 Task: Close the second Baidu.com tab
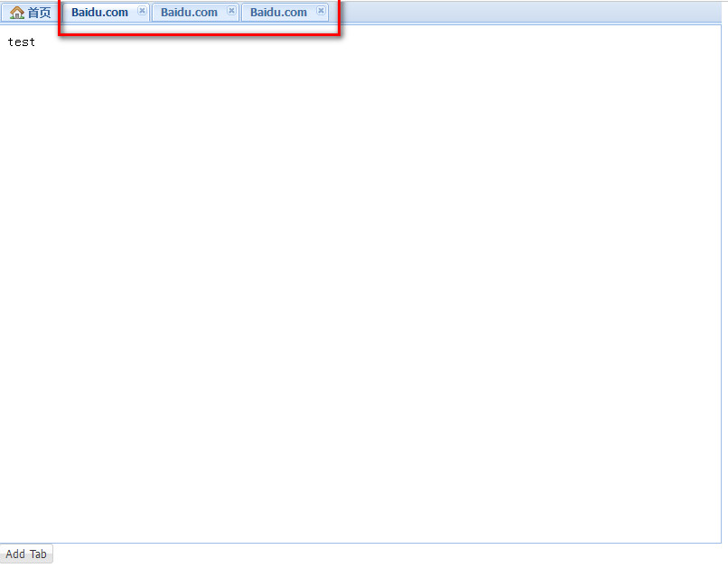231,10
